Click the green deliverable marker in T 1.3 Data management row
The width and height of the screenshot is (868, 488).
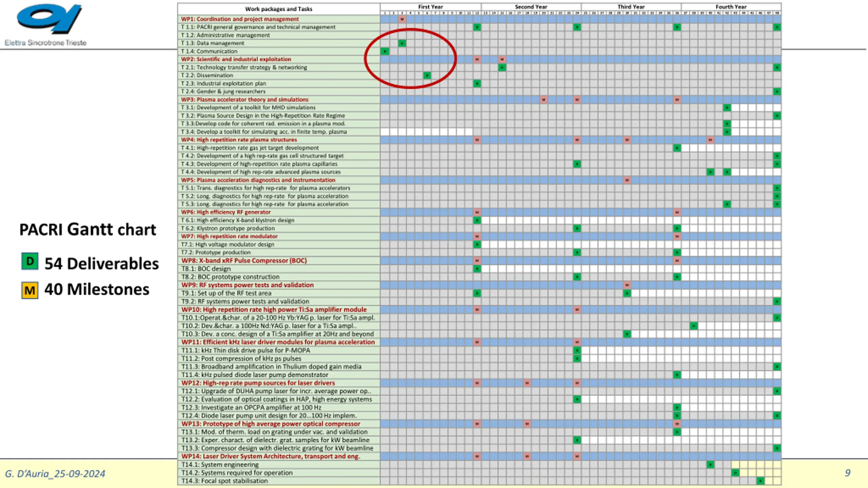coord(402,43)
